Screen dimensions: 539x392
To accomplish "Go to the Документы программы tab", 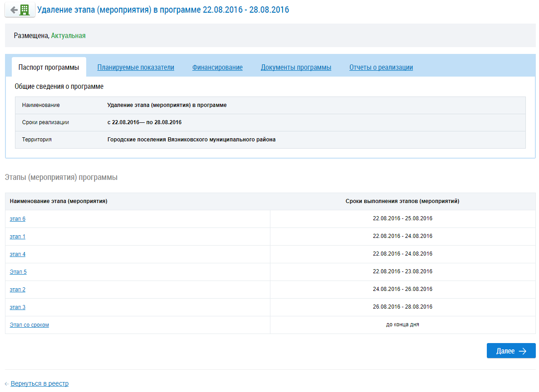I will coord(296,68).
